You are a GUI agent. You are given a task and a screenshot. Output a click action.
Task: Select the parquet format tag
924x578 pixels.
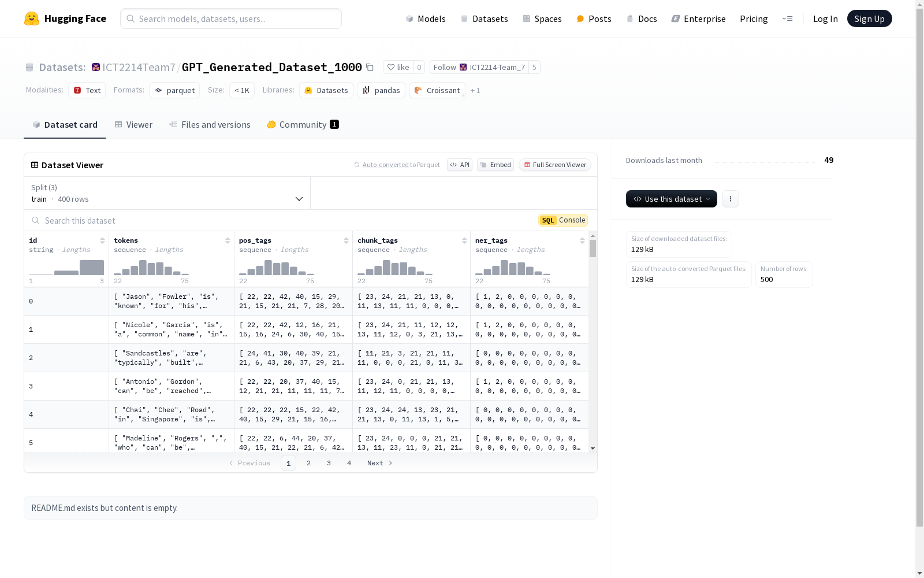tap(174, 90)
